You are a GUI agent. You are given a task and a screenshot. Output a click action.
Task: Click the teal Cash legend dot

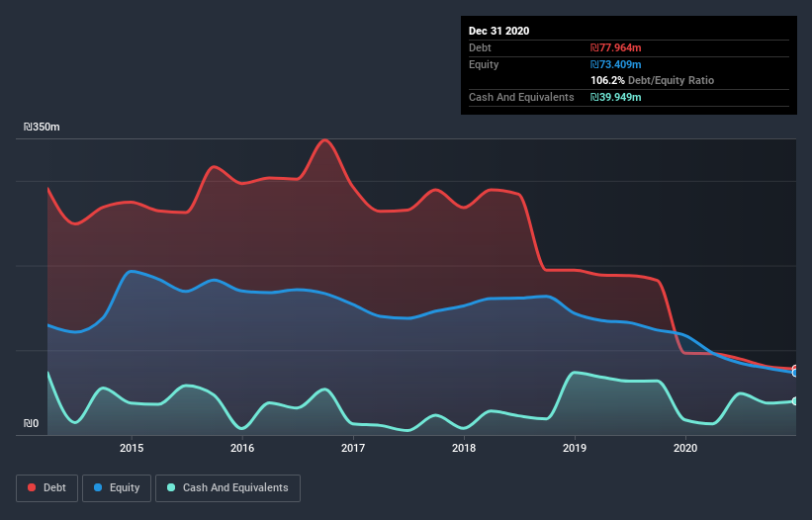(x=171, y=487)
